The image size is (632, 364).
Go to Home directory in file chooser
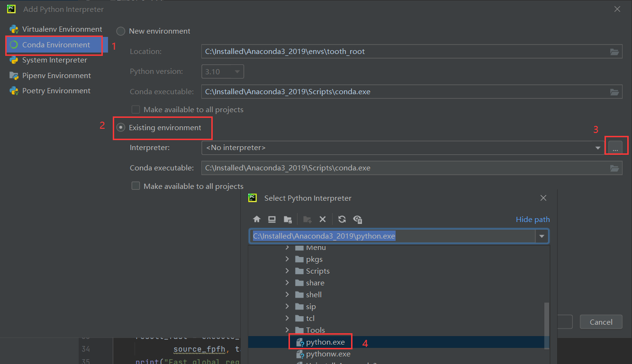[257, 219]
